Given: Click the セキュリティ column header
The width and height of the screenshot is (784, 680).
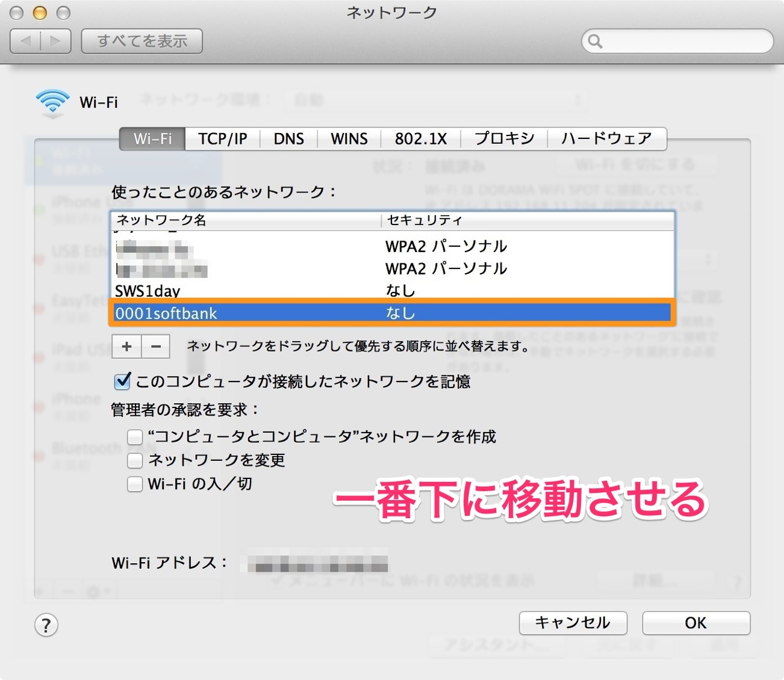Looking at the screenshot, I should coord(527,220).
